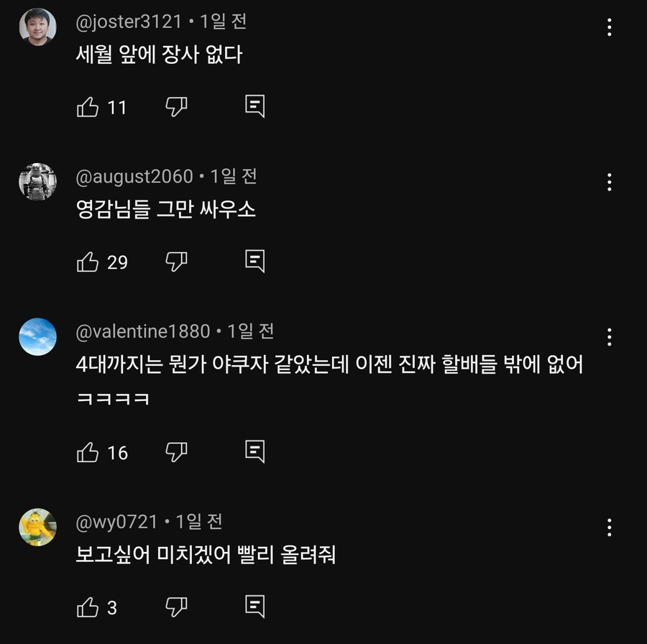Visit @august2060 channel via username
This screenshot has height=644, width=647.
point(134,176)
